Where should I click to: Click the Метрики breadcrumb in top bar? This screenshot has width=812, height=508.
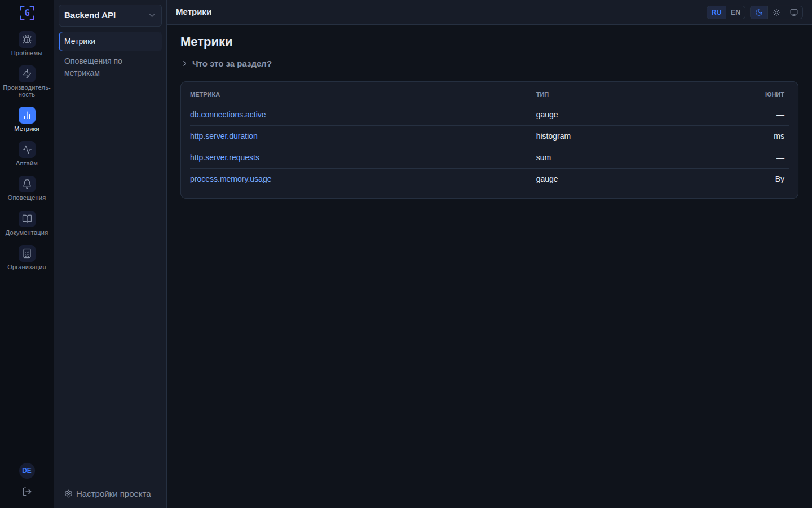click(x=193, y=12)
